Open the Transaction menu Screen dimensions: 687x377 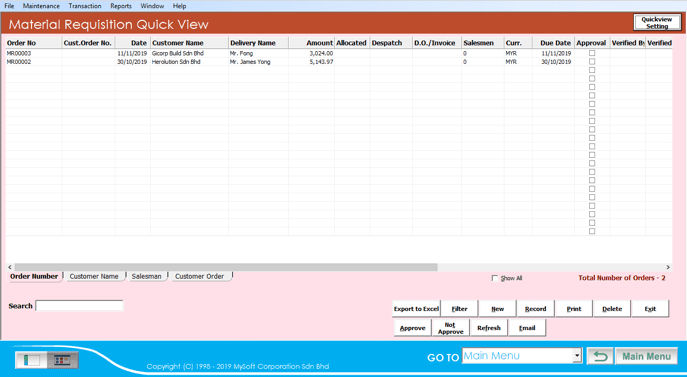point(85,6)
